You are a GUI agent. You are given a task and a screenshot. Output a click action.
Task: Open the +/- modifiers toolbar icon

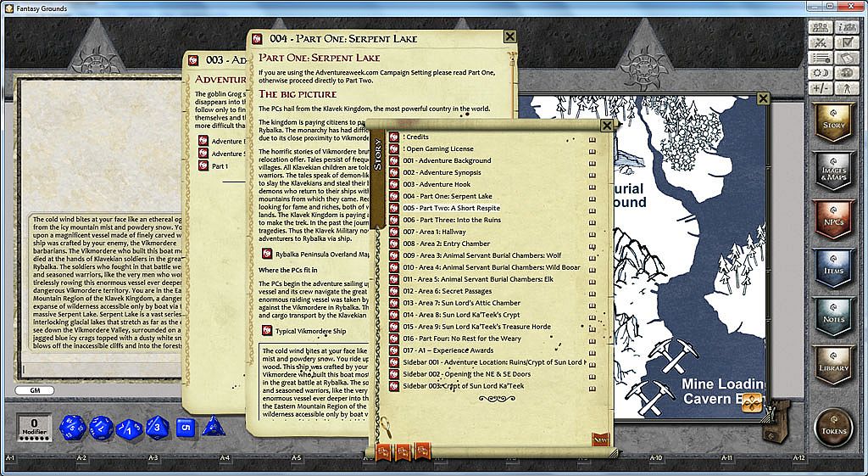(x=821, y=88)
